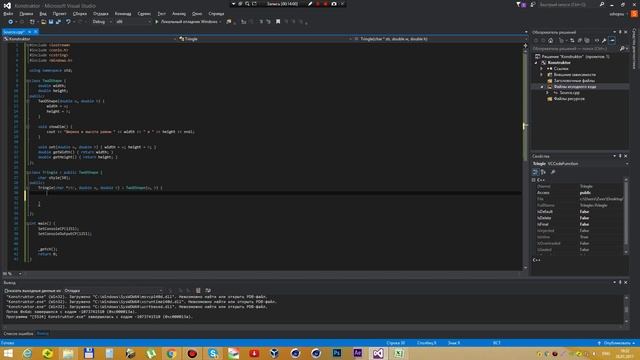The image size is (640, 360).
Task: Expand the Внешние зависимости node
Action: coord(542,75)
